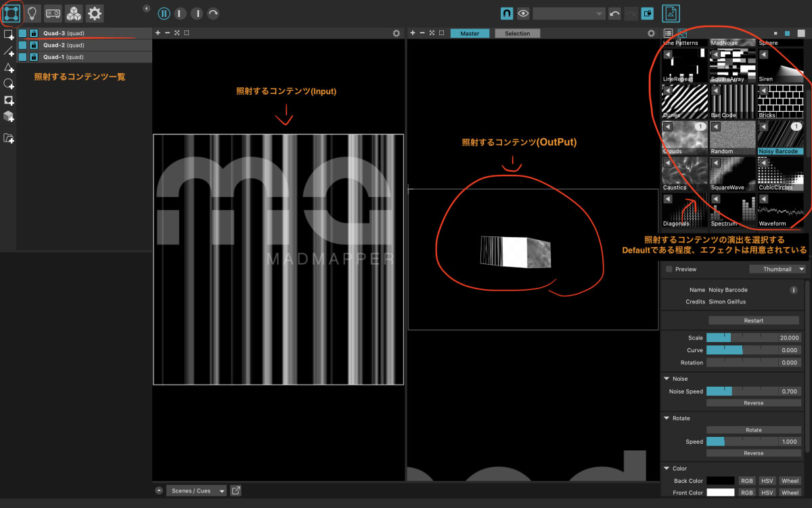Open the Surfaces mode tab

pyautogui.click(x=12, y=13)
